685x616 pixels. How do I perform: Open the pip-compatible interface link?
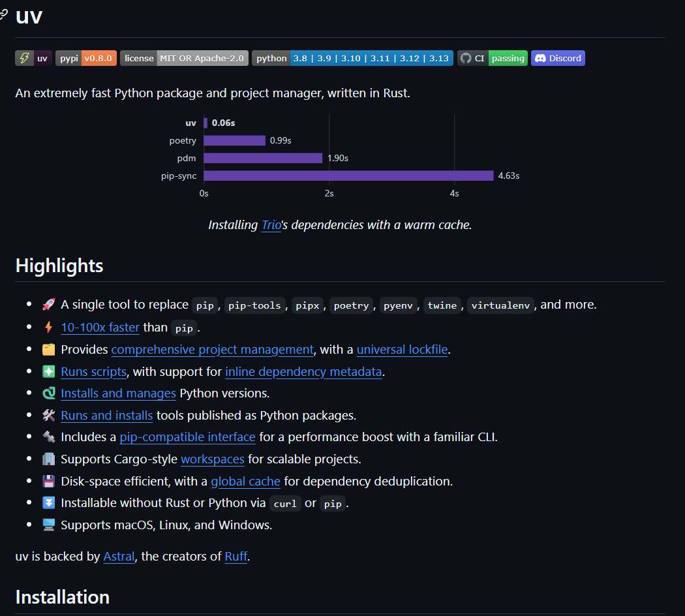[188, 437]
